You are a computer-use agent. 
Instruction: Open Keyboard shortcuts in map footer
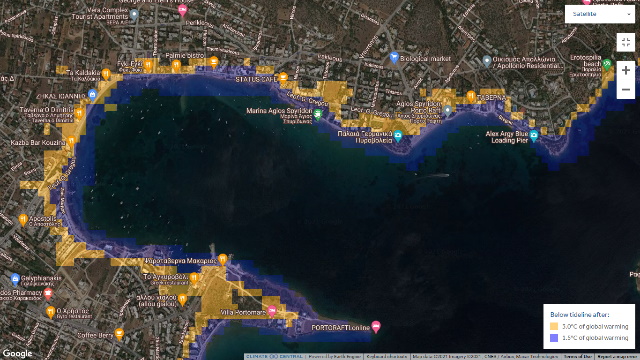pyautogui.click(x=386, y=357)
